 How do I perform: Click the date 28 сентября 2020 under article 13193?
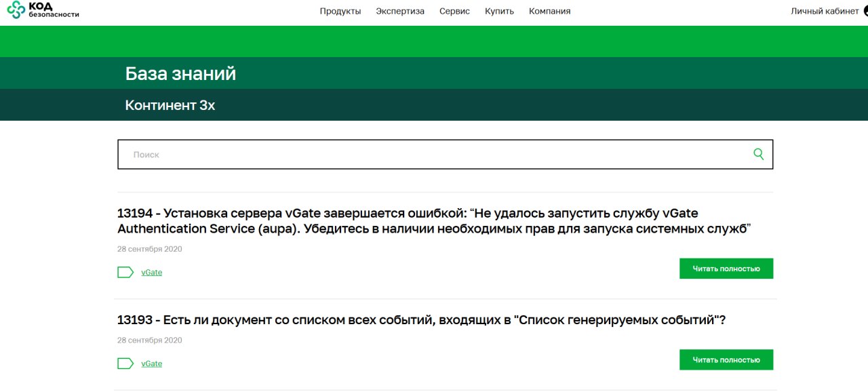(150, 340)
